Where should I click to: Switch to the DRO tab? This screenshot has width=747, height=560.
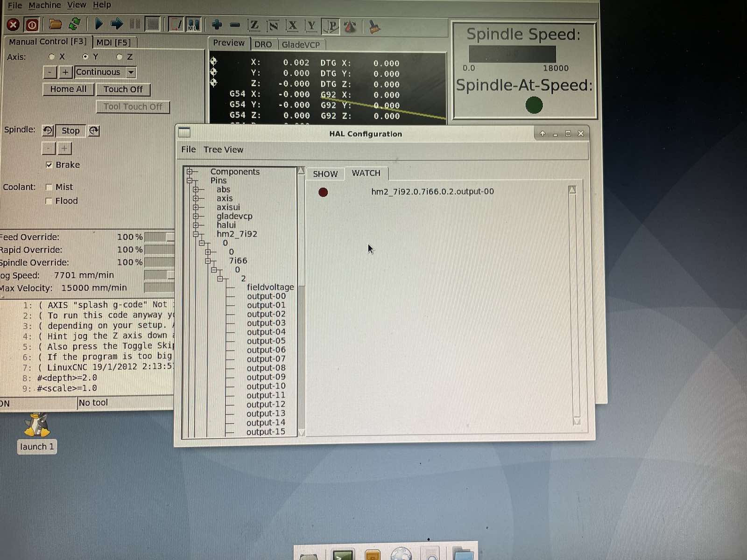click(x=263, y=44)
